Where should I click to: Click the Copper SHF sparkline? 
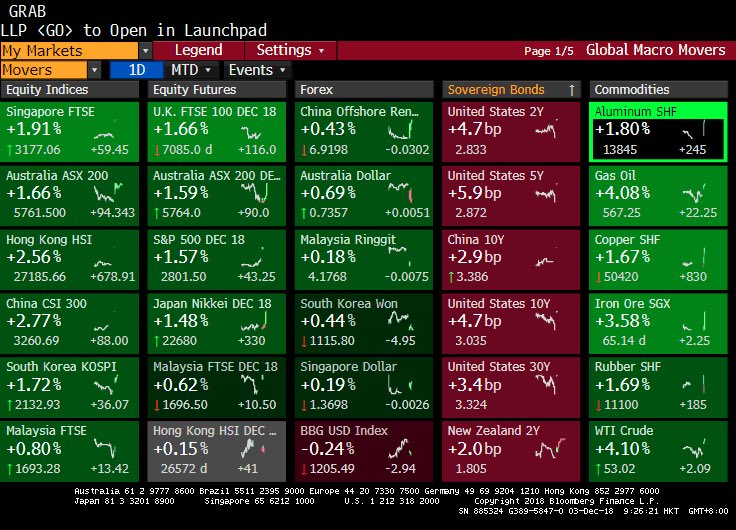(694, 258)
